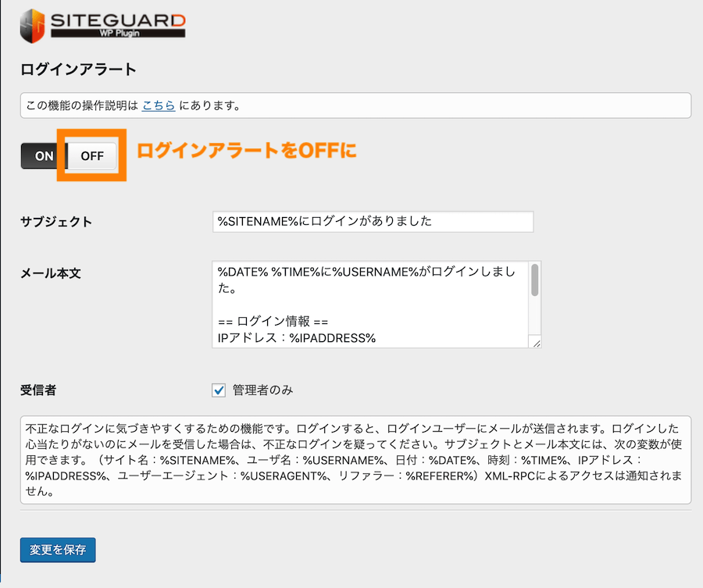Click the feature explanation text panel
This screenshot has height=588, width=703.
[351, 457]
